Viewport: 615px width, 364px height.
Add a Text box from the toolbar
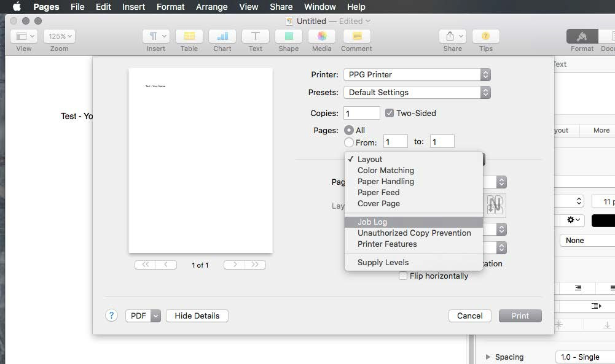tap(256, 36)
